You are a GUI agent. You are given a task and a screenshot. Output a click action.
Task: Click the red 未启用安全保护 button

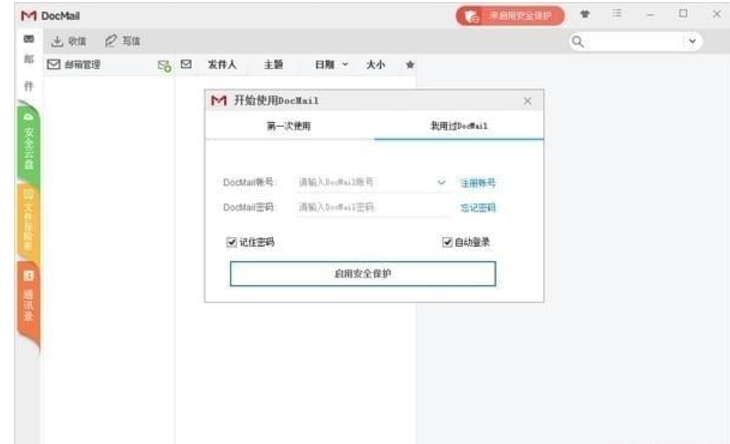510,16
